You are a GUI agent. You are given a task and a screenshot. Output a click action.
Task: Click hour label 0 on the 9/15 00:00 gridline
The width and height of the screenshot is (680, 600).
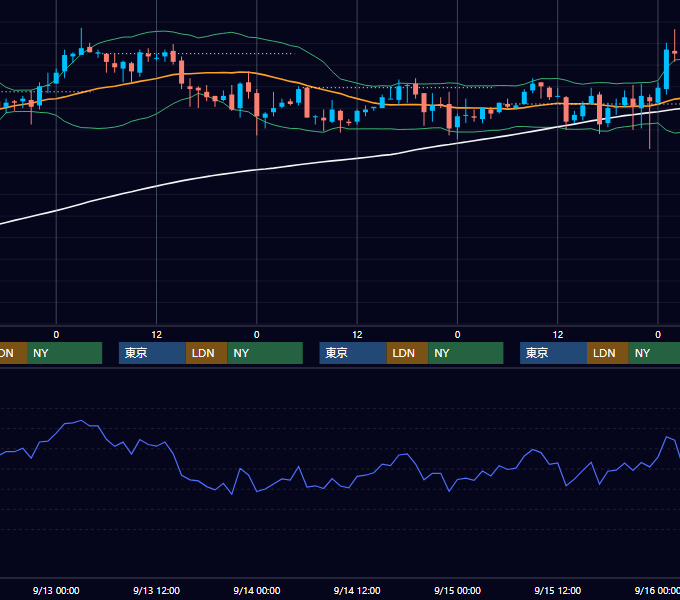click(x=458, y=335)
